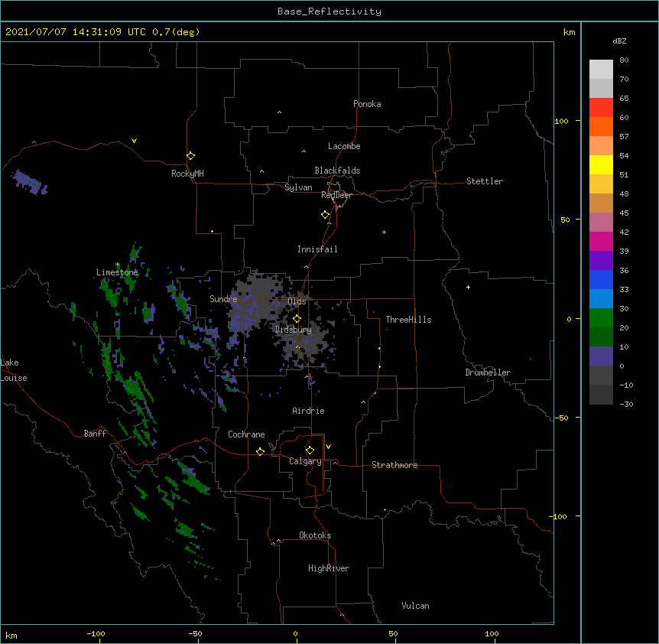
Task: Click the -50 tick on the right y-axis
Action: (x=561, y=418)
